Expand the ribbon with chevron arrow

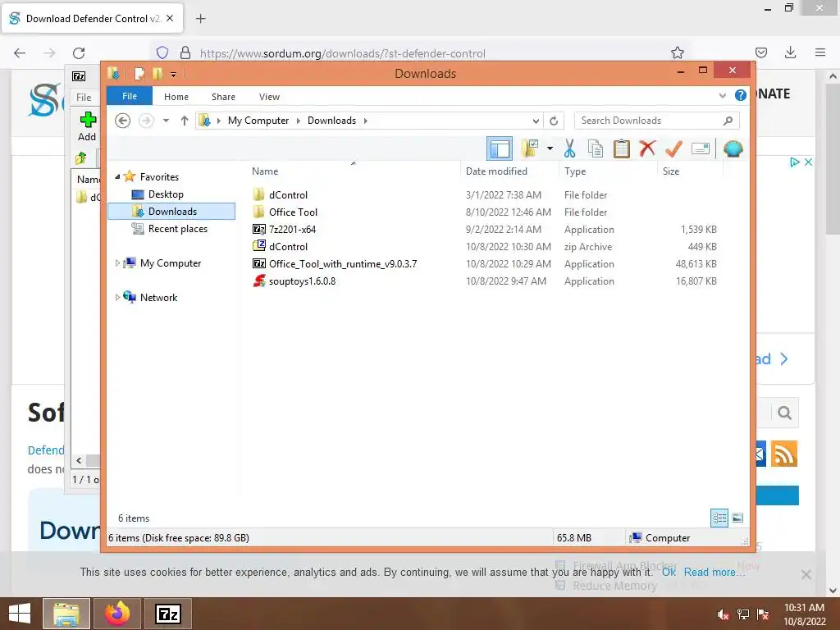722,96
